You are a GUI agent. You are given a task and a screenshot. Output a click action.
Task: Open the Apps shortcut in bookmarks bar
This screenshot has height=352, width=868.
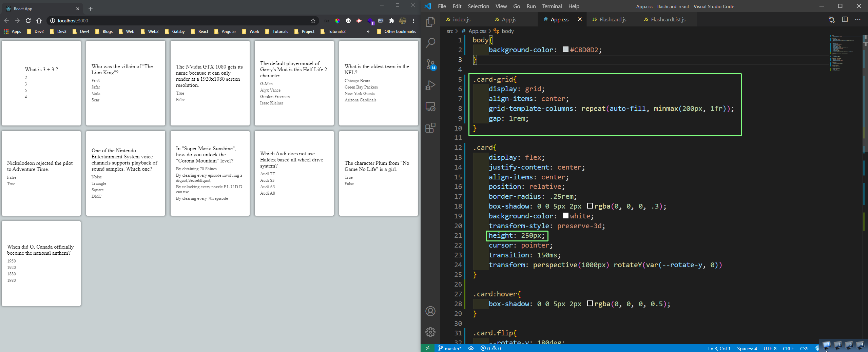pyautogui.click(x=13, y=32)
